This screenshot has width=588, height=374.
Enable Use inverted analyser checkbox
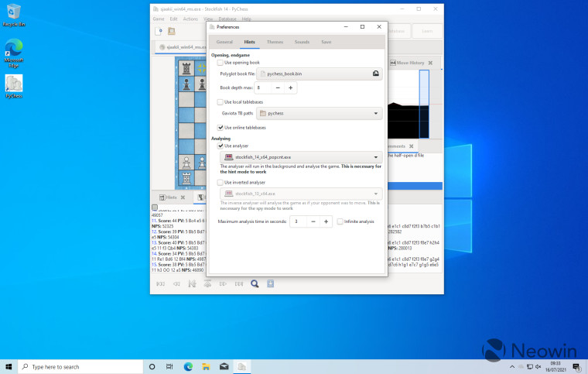pos(220,182)
